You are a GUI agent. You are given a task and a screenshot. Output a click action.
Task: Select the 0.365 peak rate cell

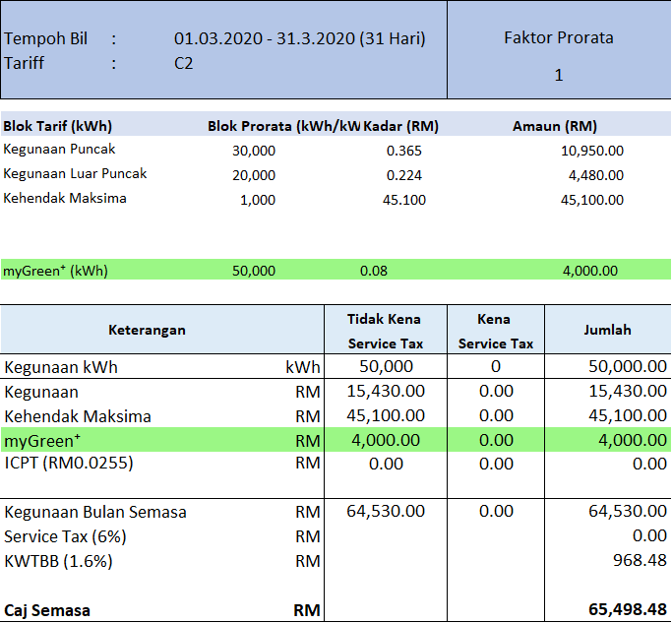pyautogui.click(x=404, y=151)
